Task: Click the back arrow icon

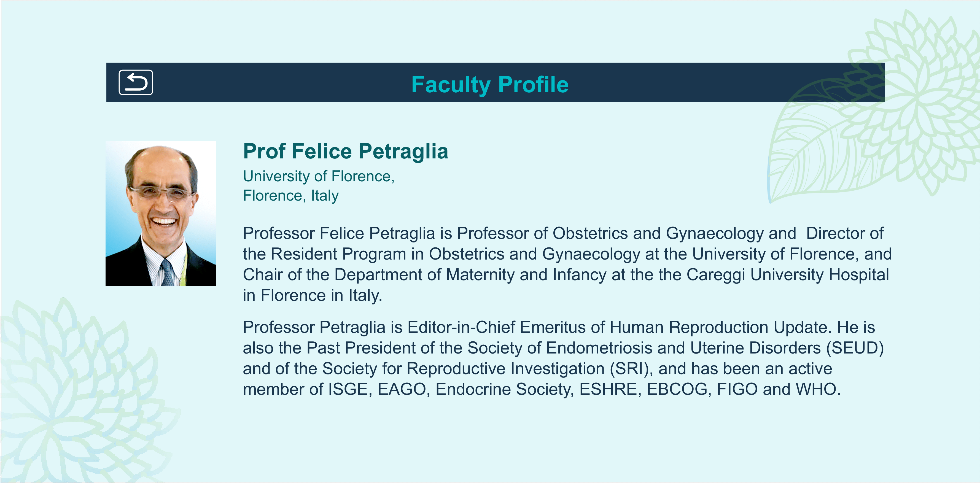Action: (x=136, y=82)
